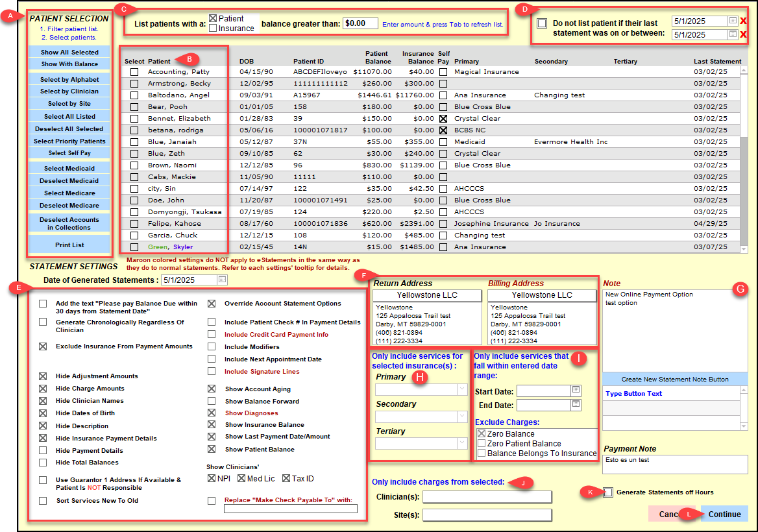Open calendar of first last-statement date field

tap(733, 21)
